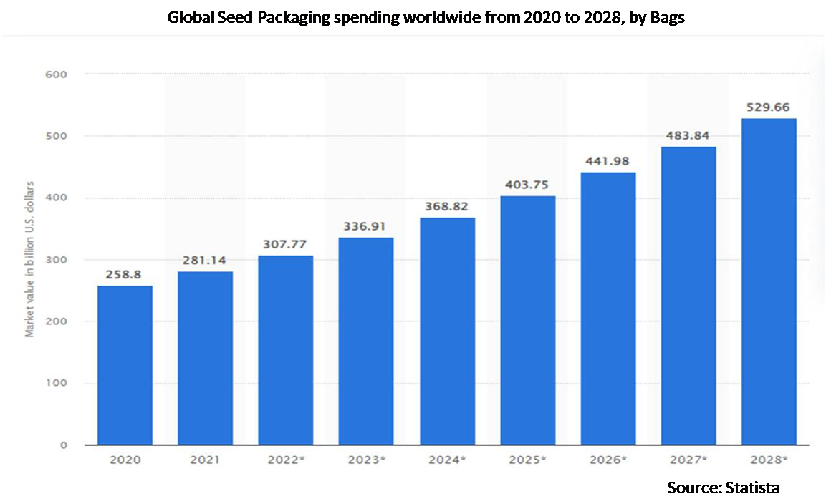The image size is (826, 504).
Task: Click the 600 y-axis tick label
Action: click(57, 74)
